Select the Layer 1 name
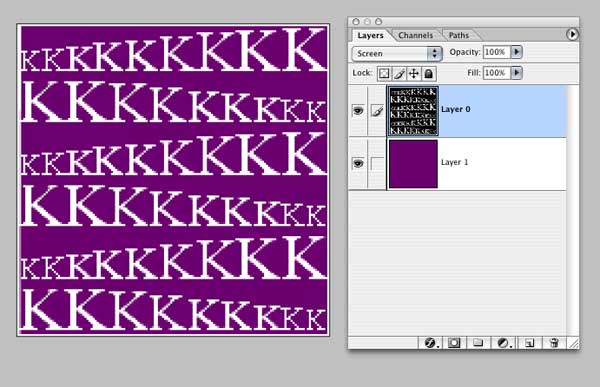Viewport: 600px width, 387px height. click(x=455, y=162)
